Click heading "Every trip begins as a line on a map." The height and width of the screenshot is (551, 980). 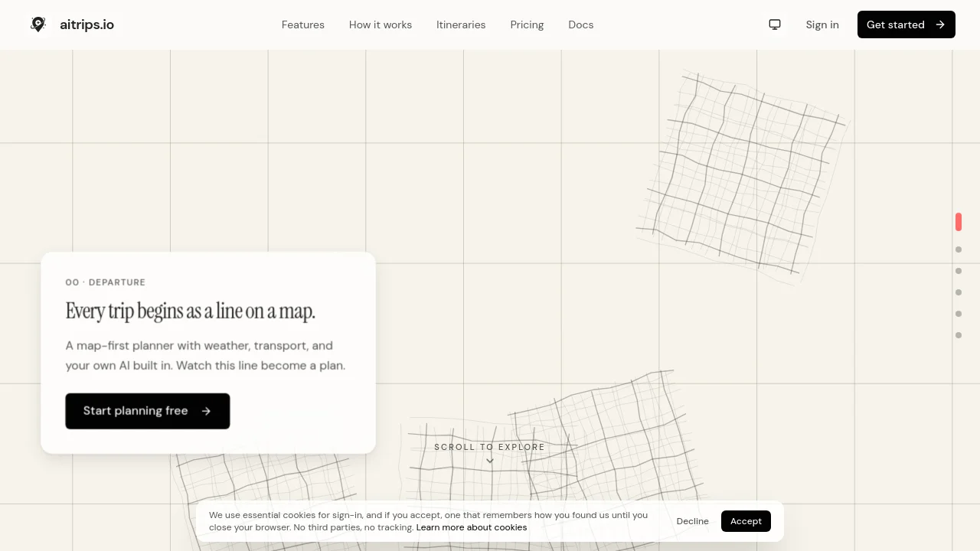pos(191,311)
